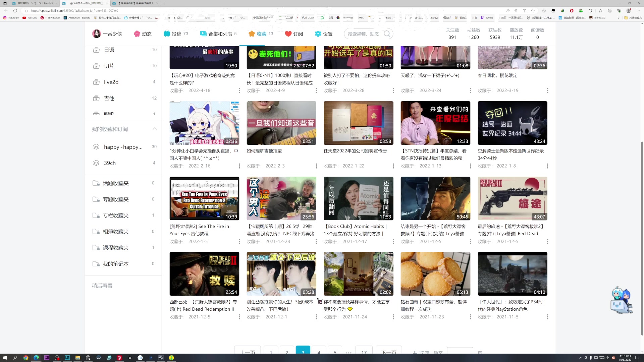Open 钻石曲奇 双重口感莎布蕾 video title
This screenshot has width=644, height=362.
(x=434, y=305)
